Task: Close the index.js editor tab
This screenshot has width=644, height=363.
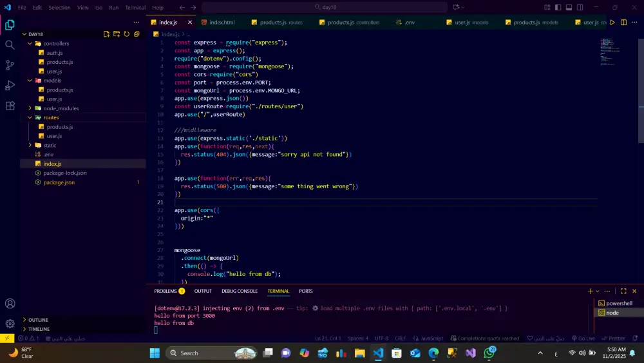Action: pos(190,22)
